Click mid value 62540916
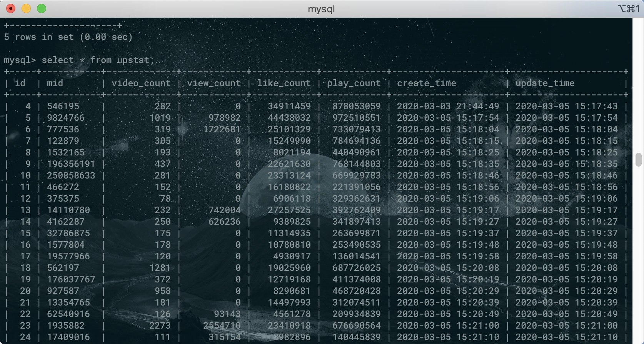 [x=68, y=314]
